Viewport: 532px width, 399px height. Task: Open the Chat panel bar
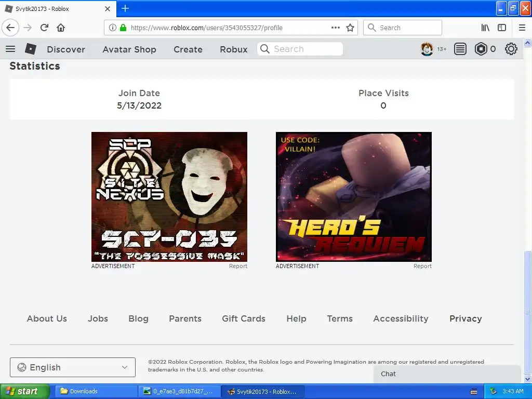click(x=447, y=374)
